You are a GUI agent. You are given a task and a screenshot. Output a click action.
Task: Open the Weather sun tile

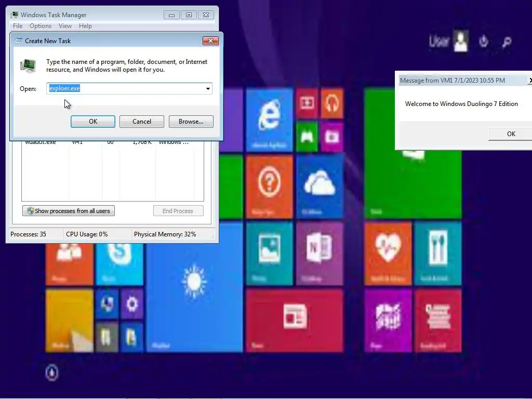pyautogui.click(x=194, y=287)
